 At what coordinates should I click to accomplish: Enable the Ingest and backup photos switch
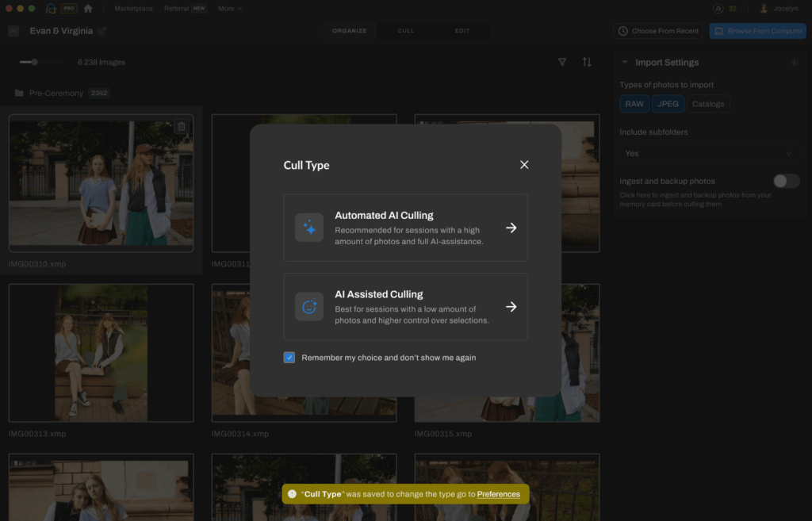pos(786,181)
